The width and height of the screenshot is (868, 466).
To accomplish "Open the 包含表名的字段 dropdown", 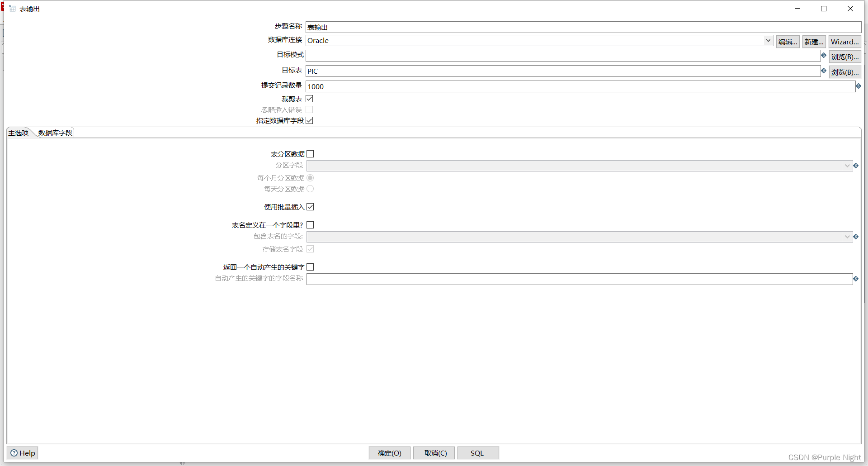I will [846, 237].
